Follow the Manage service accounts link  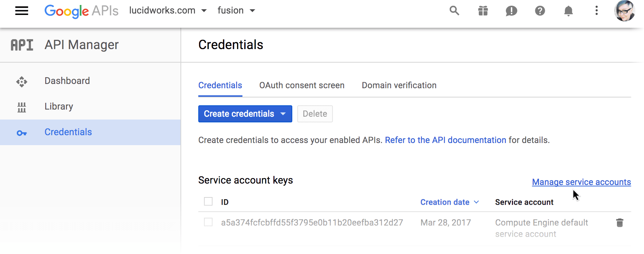tap(581, 182)
